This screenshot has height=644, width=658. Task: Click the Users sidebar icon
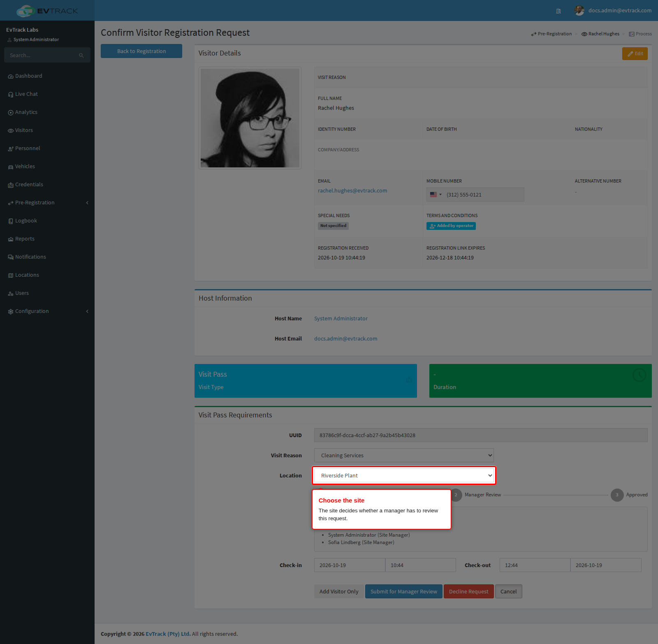click(x=11, y=294)
